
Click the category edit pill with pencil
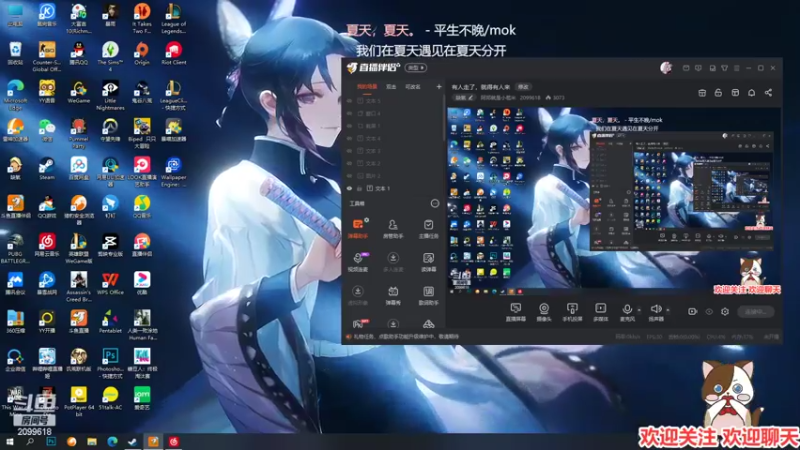[464, 97]
